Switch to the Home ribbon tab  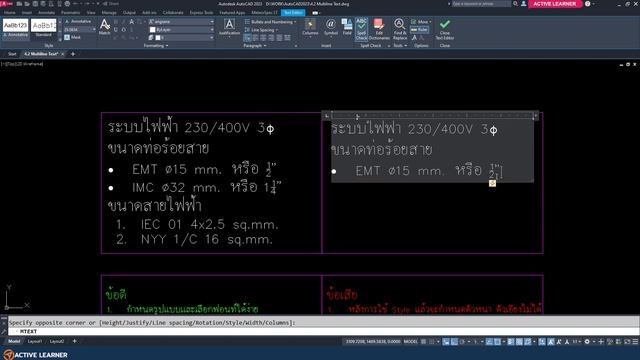[x=9, y=13]
